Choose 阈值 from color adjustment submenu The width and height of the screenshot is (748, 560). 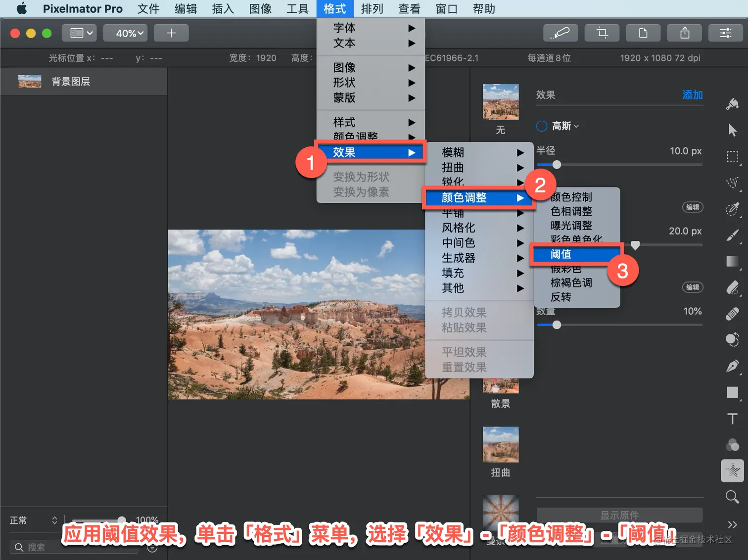click(576, 254)
